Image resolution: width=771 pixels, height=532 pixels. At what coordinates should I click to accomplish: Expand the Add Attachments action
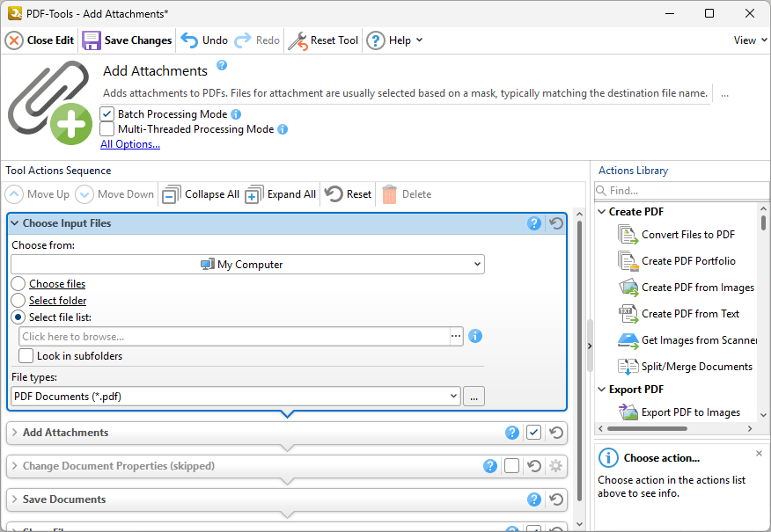15,433
